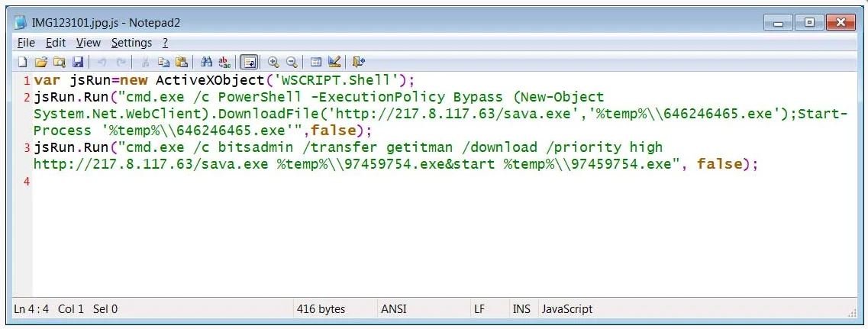Click the word bitsadmin in line 3

tap(255, 147)
